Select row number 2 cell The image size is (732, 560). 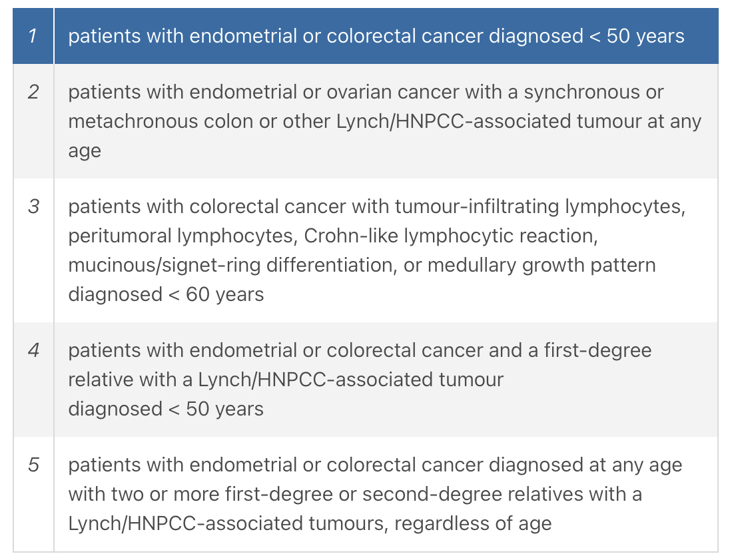33,121
